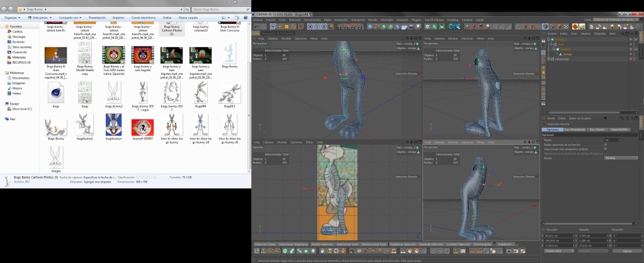Click 'Seleccionar Todo' button

[347, 244]
